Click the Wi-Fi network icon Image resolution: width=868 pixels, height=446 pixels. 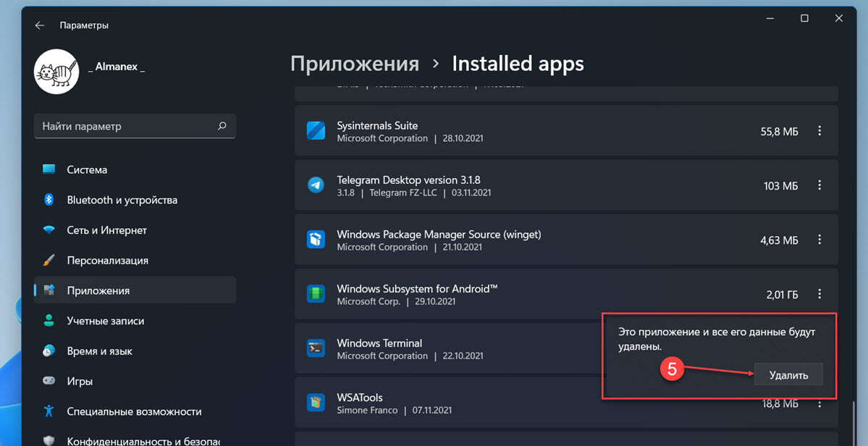pos(49,230)
